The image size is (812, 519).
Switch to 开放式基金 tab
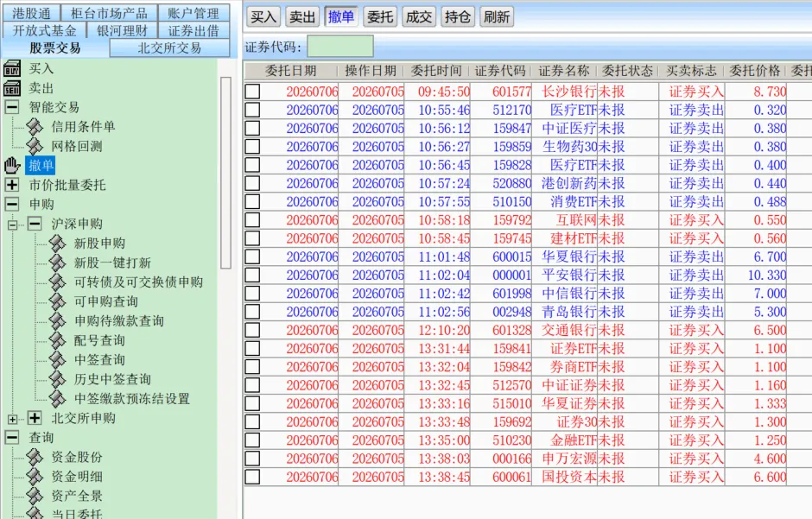44,30
